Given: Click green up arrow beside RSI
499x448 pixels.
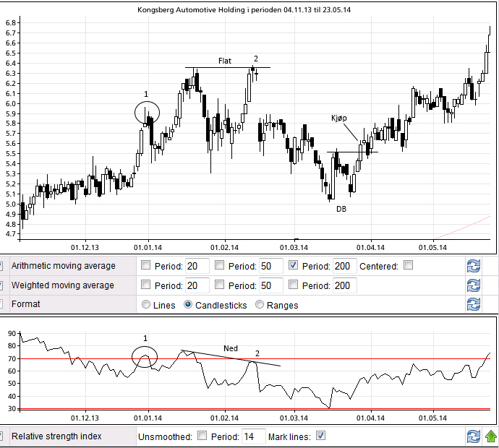Looking at the screenshot, I should click(491, 436).
